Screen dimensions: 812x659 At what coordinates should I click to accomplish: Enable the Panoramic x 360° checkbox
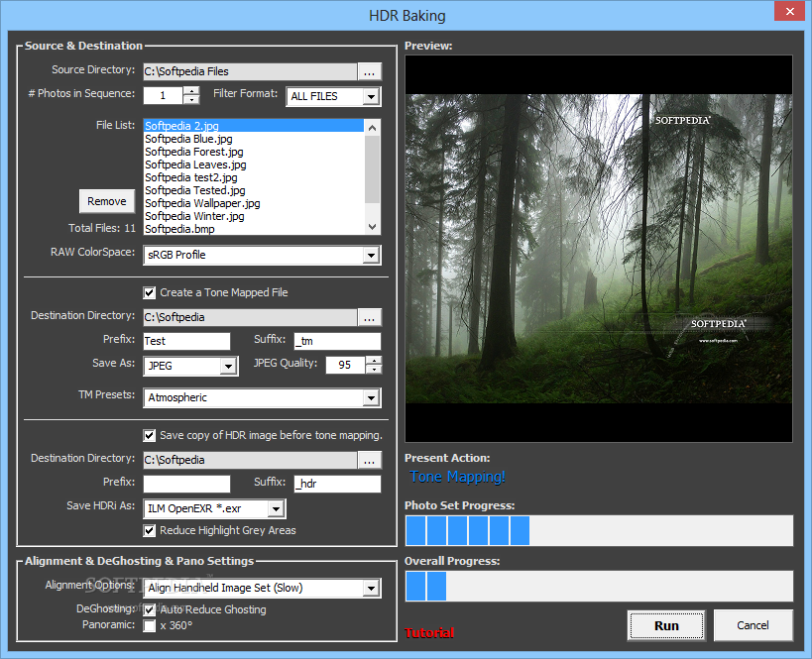(x=149, y=626)
